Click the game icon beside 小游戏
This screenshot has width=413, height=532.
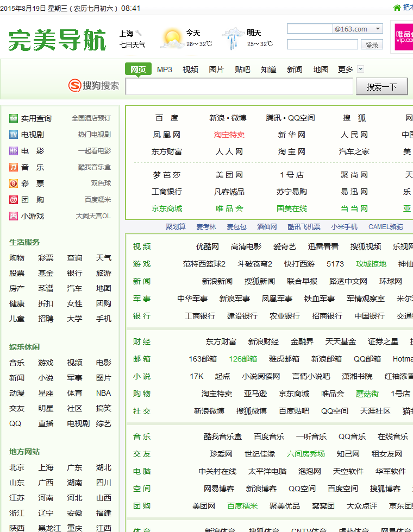[13, 216]
